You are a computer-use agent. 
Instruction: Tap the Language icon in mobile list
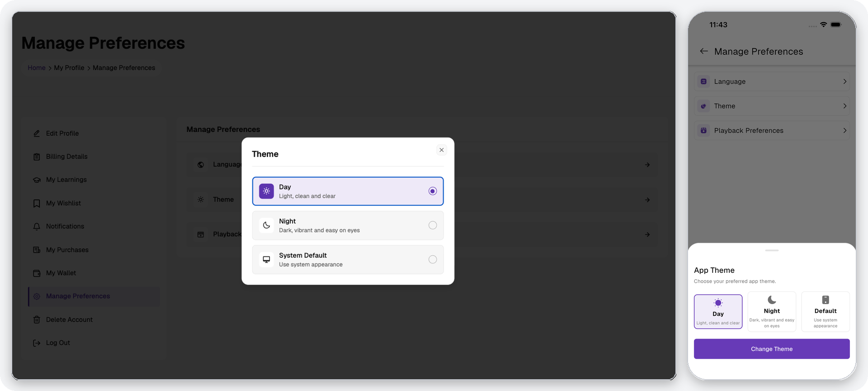point(703,81)
